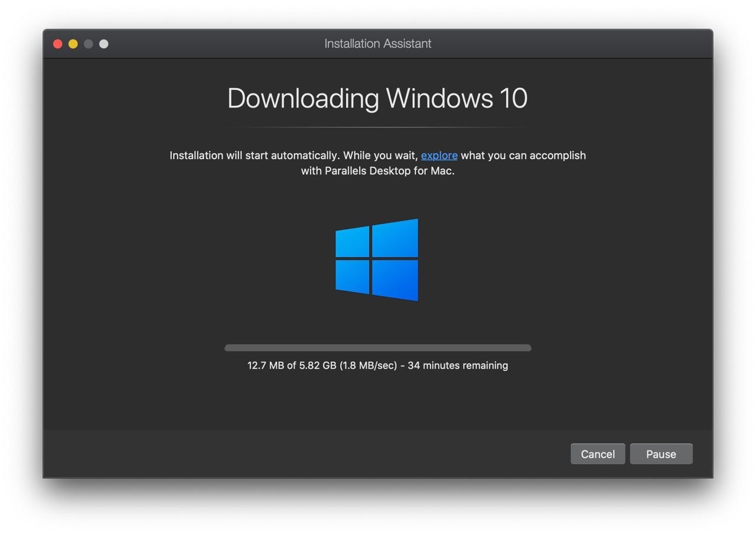Click the download progress bar
Image resolution: width=756 pixels, height=535 pixels.
(378, 348)
